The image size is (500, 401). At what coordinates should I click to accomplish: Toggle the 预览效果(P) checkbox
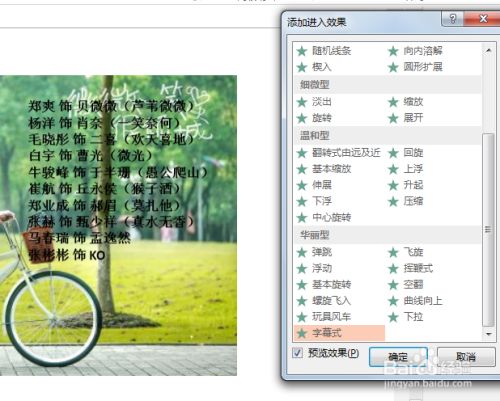click(x=297, y=353)
